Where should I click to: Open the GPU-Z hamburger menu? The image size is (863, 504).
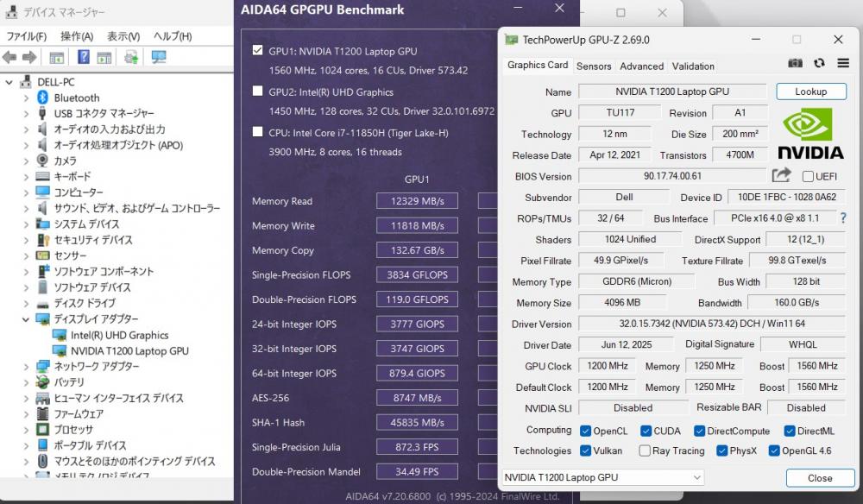click(x=842, y=63)
